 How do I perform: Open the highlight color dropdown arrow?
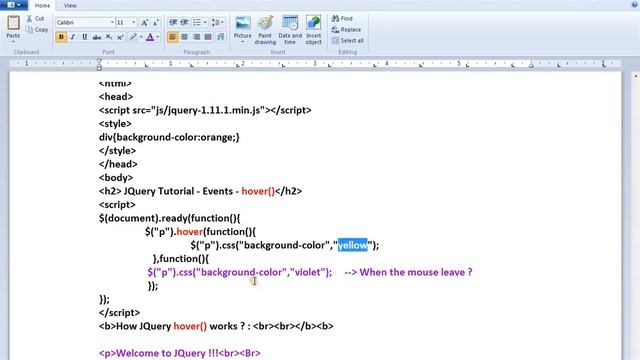[x=141, y=37]
